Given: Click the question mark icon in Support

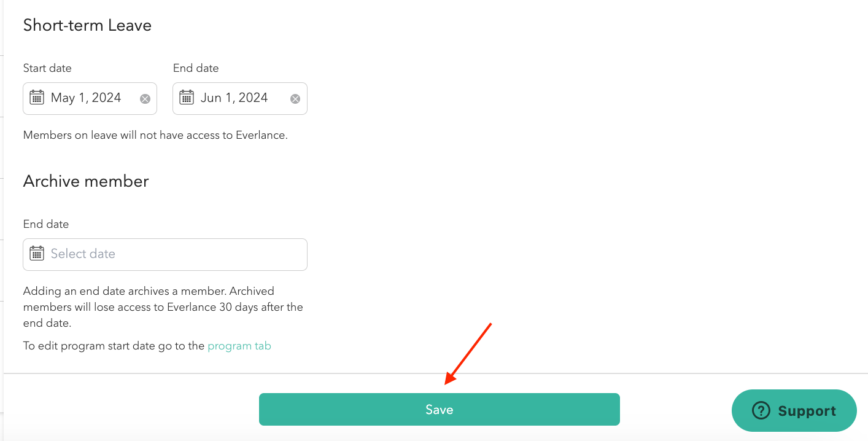Looking at the screenshot, I should 761,411.
